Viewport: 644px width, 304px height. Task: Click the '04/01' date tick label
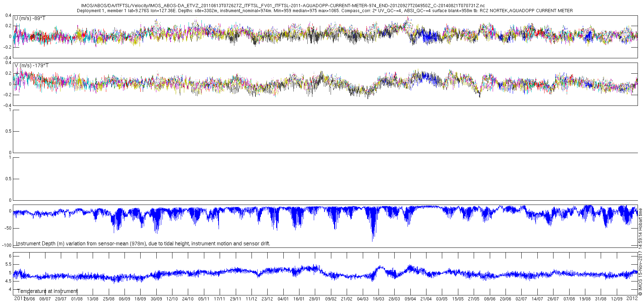283,299
